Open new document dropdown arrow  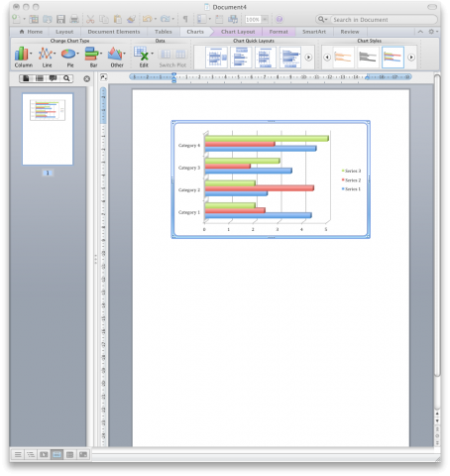tap(24, 19)
